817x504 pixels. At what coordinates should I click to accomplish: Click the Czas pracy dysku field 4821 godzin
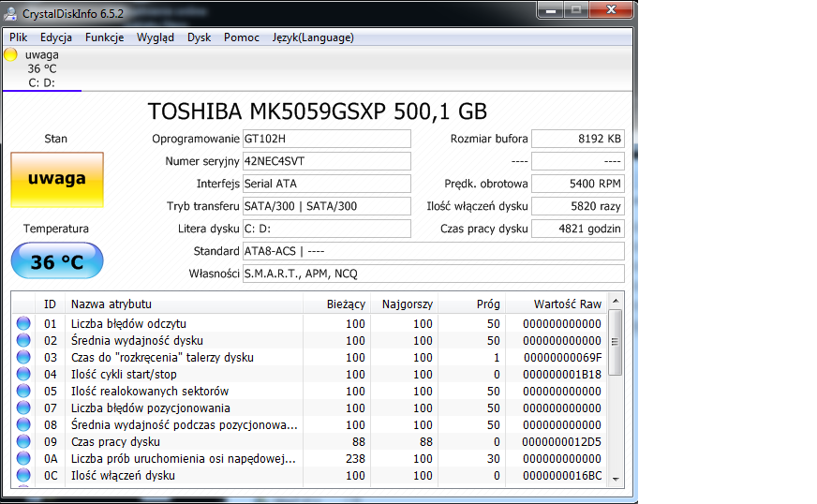coord(578,229)
